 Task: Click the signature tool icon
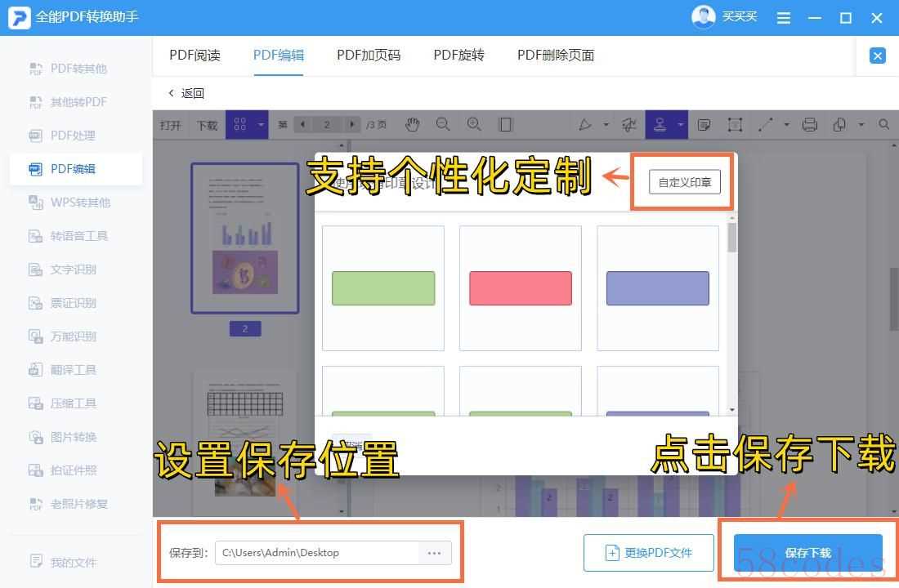tap(628, 125)
